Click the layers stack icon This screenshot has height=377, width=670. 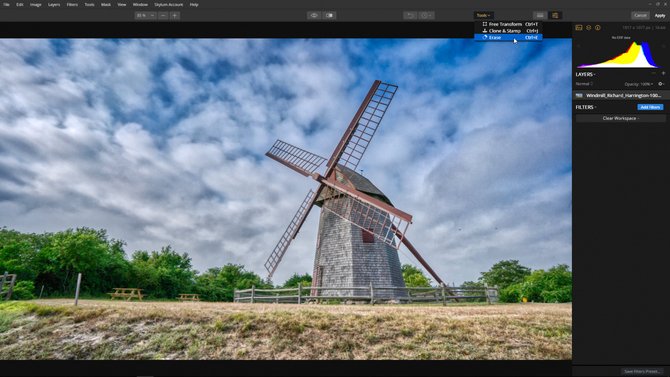pyautogui.click(x=588, y=28)
